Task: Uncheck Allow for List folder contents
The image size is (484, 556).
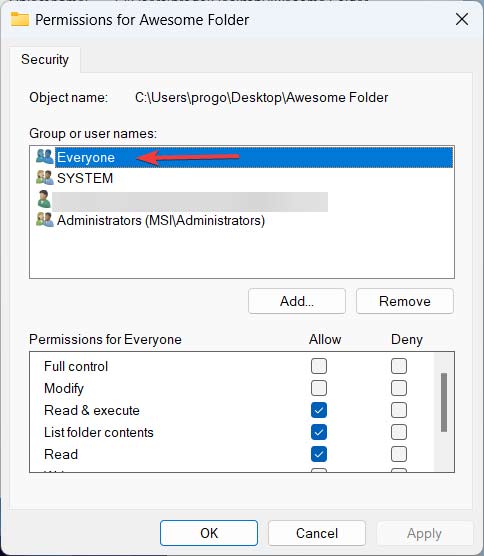Action: (319, 432)
